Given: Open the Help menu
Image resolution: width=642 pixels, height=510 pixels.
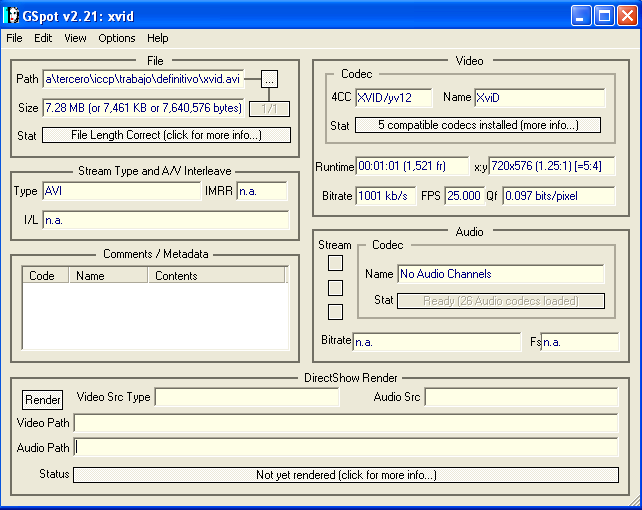Looking at the screenshot, I should click(158, 38).
